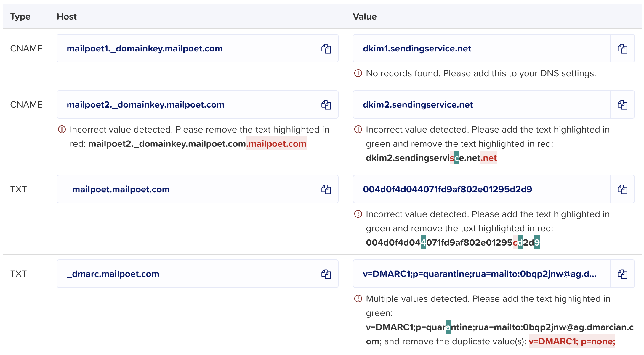Copy the dkim1.sendingservice.net value
This screenshot has width=644, height=355.
click(x=622, y=49)
